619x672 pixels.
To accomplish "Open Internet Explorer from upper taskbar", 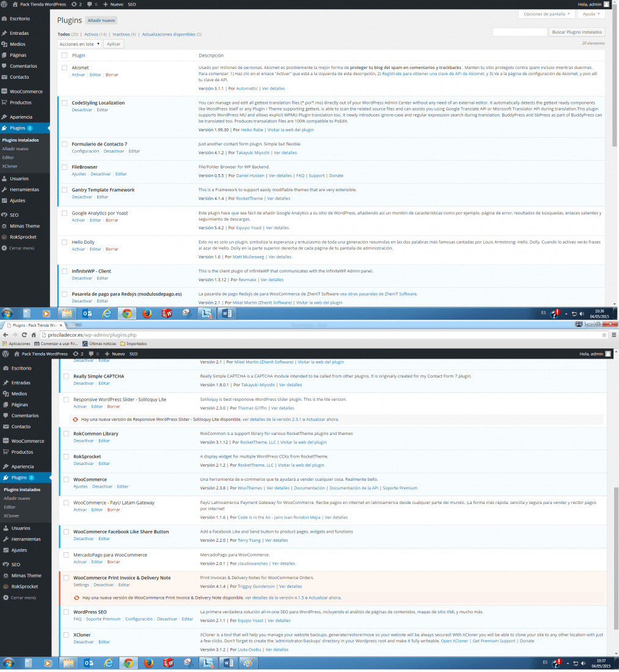I will point(107,314).
